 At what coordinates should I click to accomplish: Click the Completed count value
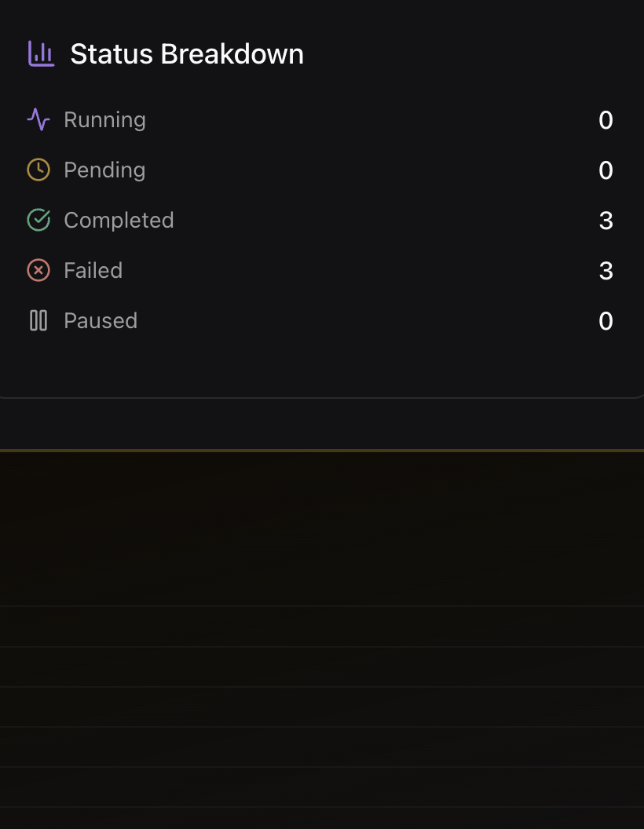[x=606, y=221]
